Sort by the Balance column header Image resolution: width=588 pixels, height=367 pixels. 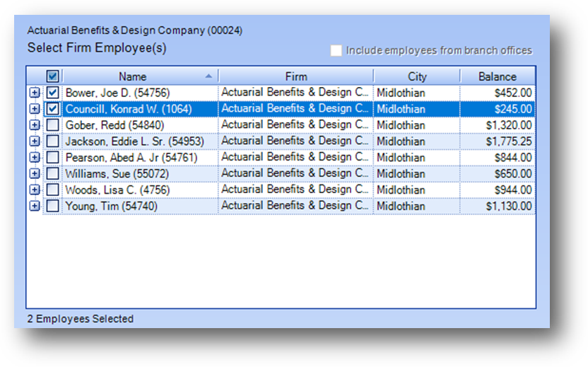point(498,76)
